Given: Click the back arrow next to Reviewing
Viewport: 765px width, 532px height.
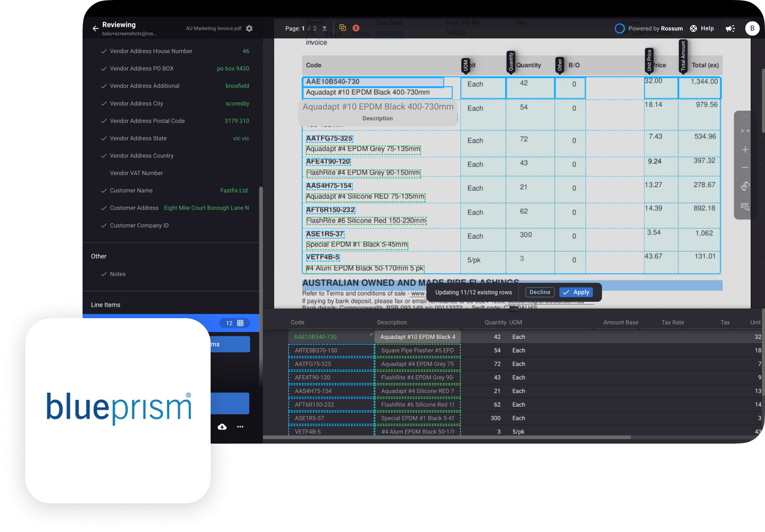Looking at the screenshot, I should pyautogui.click(x=95, y=29).
